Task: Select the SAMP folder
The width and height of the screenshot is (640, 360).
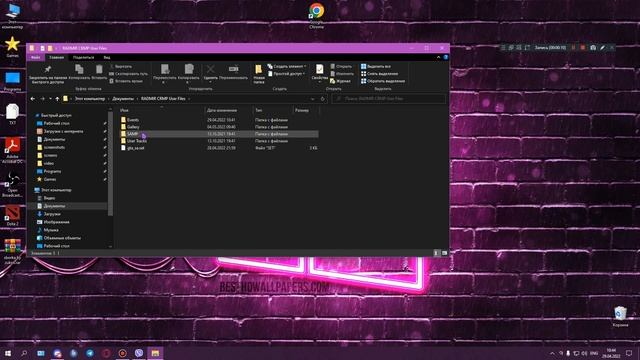Action: click(x=132, y=134)
